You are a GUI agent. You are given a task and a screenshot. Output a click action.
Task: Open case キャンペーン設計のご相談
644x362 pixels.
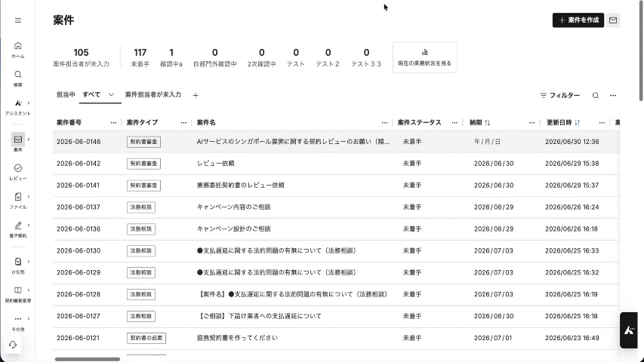coord(234,229)
